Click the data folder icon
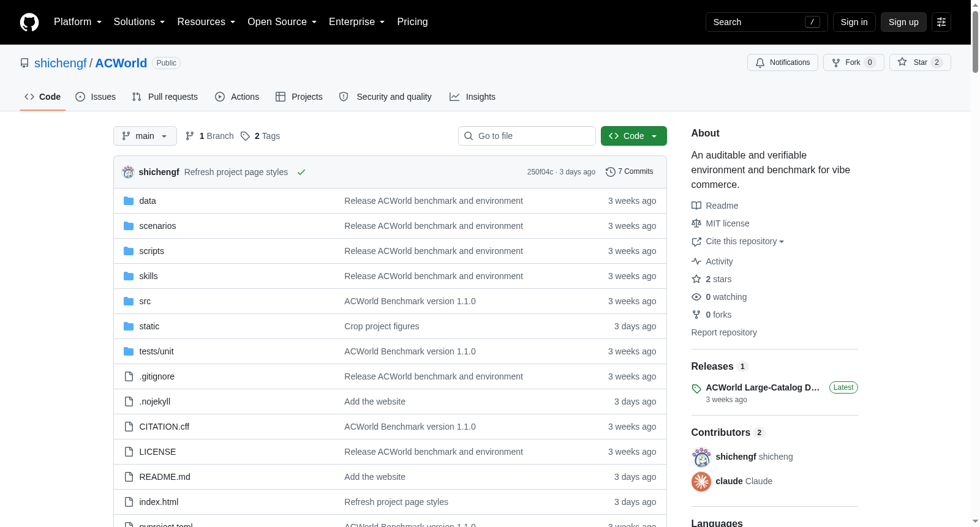980x527 pixels. (x=129, y=201)
